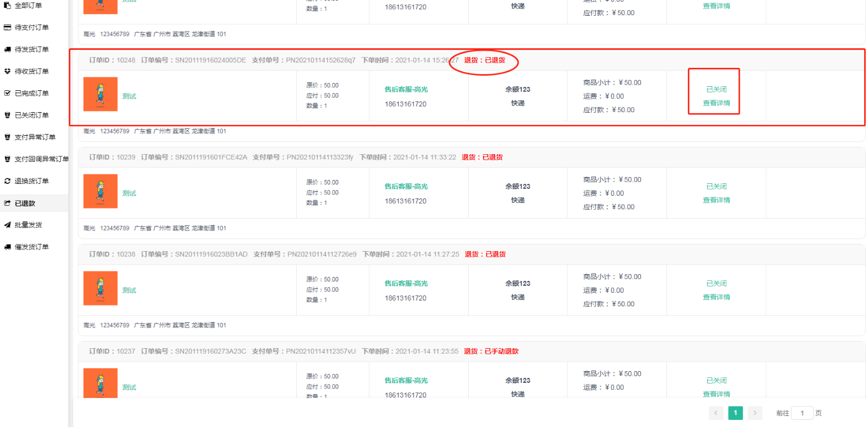The image size is (868, 430).
Task: Go to next page with right arrow
Action: pos(755,413)
